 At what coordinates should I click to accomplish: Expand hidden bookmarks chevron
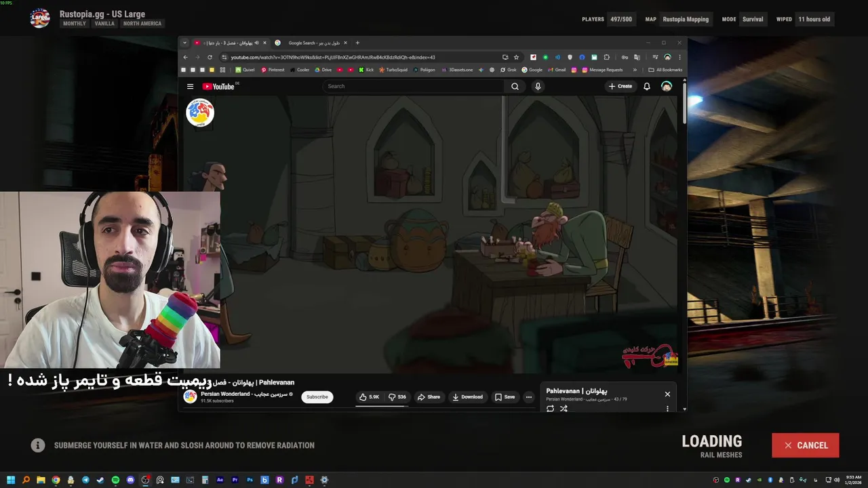point(635,70)
